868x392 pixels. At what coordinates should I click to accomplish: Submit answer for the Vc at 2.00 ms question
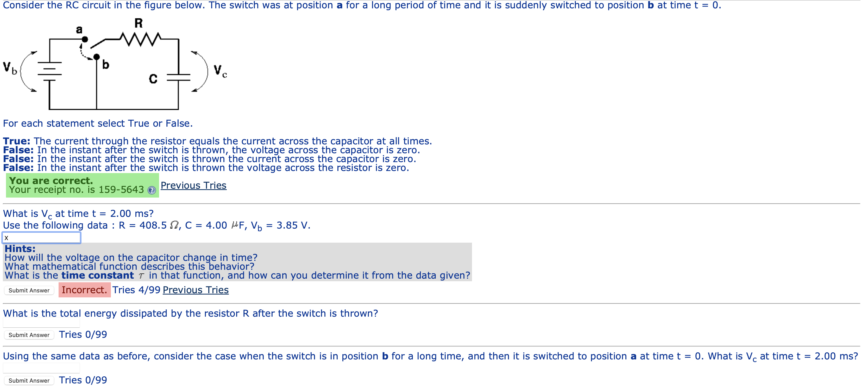point(29,290)
